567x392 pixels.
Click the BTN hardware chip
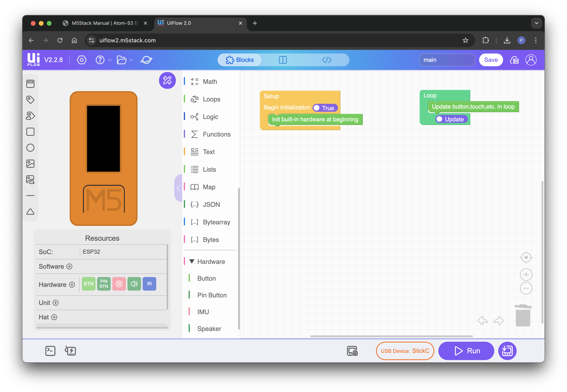[x=89, y=284]
